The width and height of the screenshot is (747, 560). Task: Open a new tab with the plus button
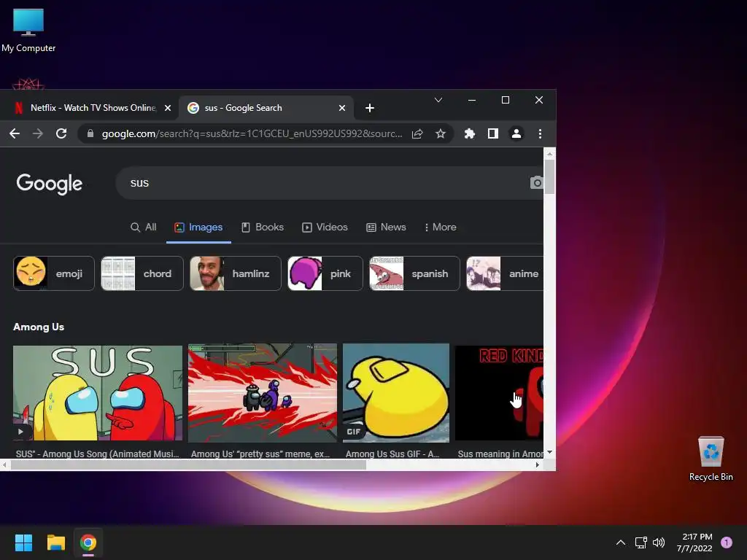coord(370,108)
